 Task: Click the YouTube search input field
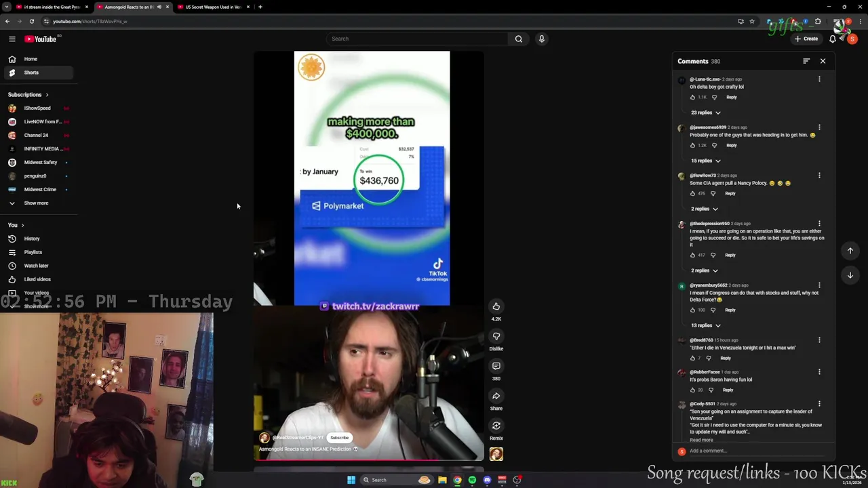tap(417, 39)
